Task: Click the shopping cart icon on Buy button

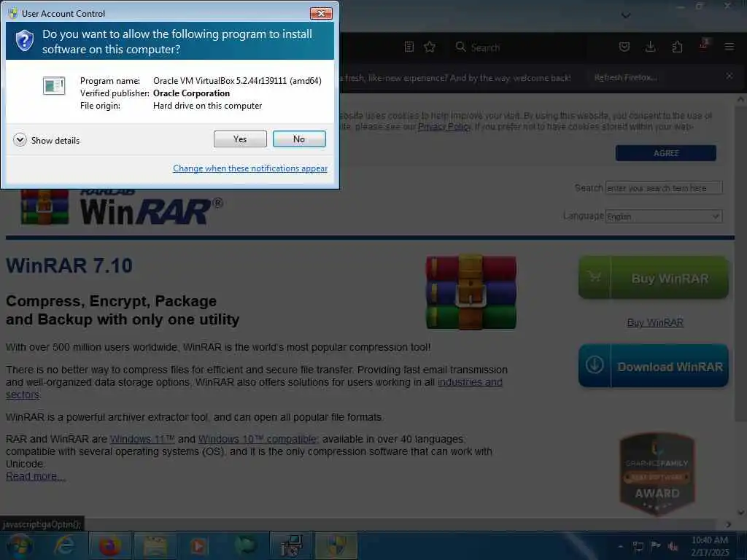Action: pos(595,277)
